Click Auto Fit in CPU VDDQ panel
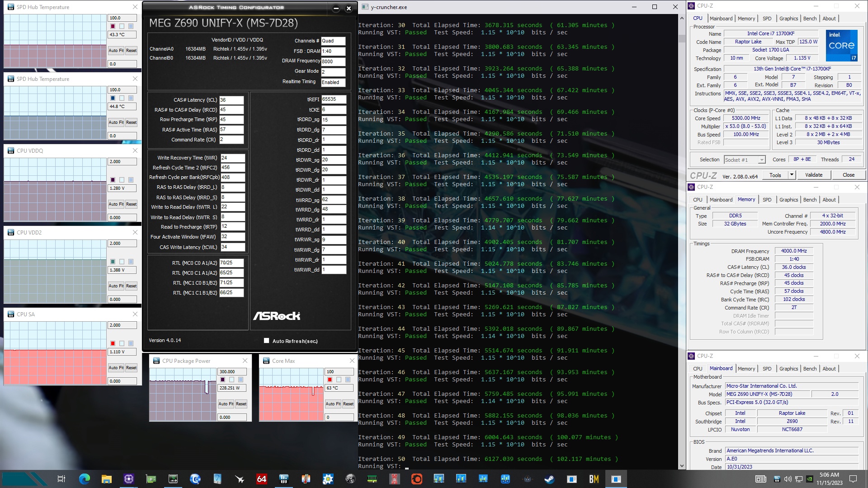The image size is (868, 488). [x=116, y=204]
